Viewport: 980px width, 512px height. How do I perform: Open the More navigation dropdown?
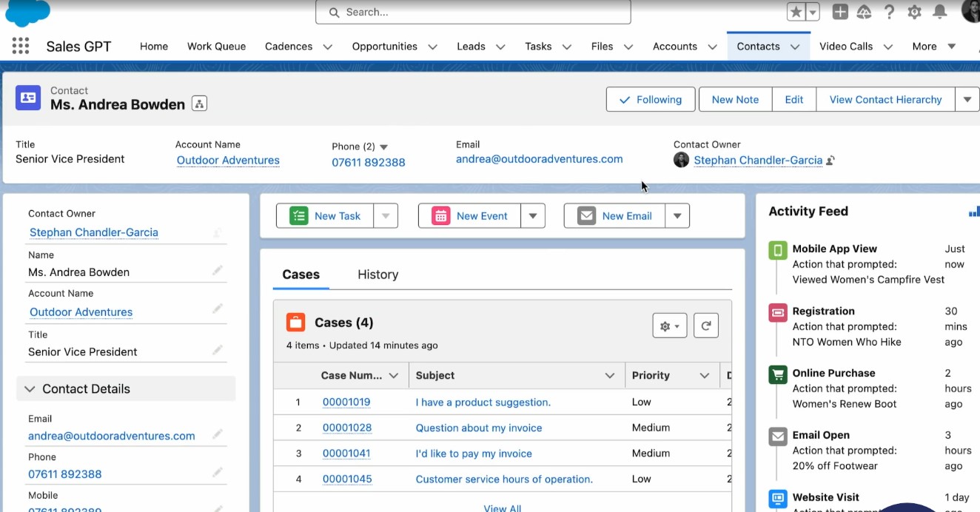(933, 46)
